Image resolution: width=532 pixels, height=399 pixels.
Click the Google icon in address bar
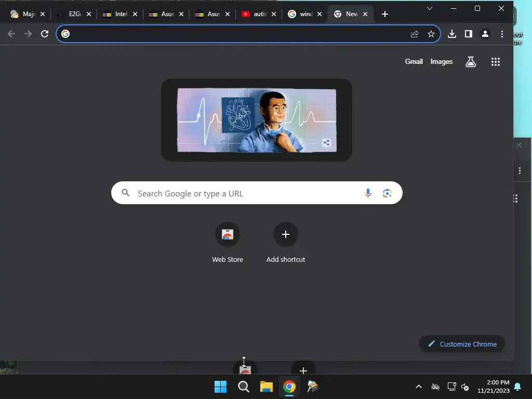coord(65,34)
